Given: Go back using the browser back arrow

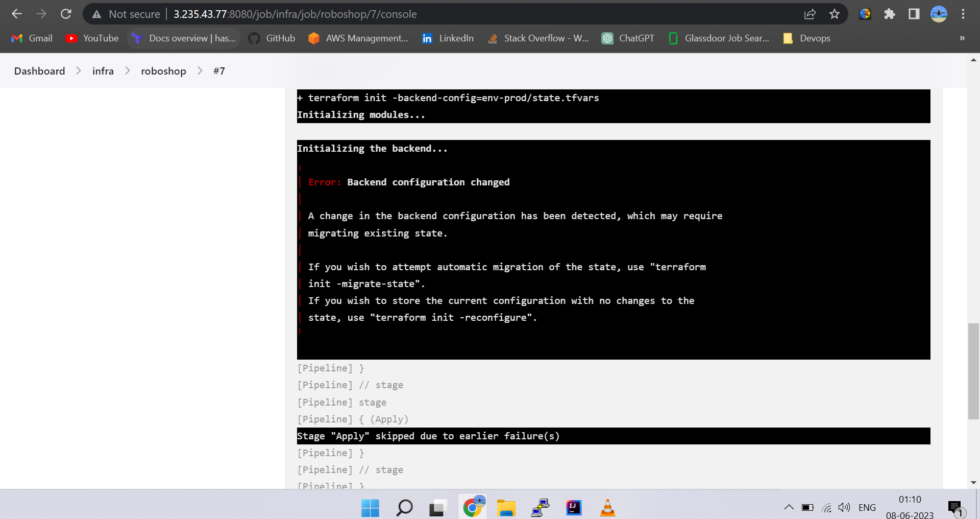Looking at the screenshot, I should click(17, 14).
